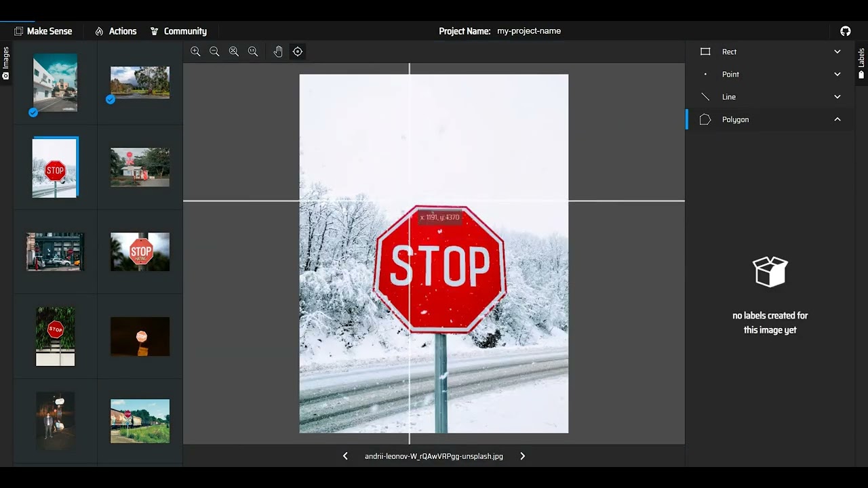
Task: Go to the previous image arrow
Action: (x=345, y=456)
